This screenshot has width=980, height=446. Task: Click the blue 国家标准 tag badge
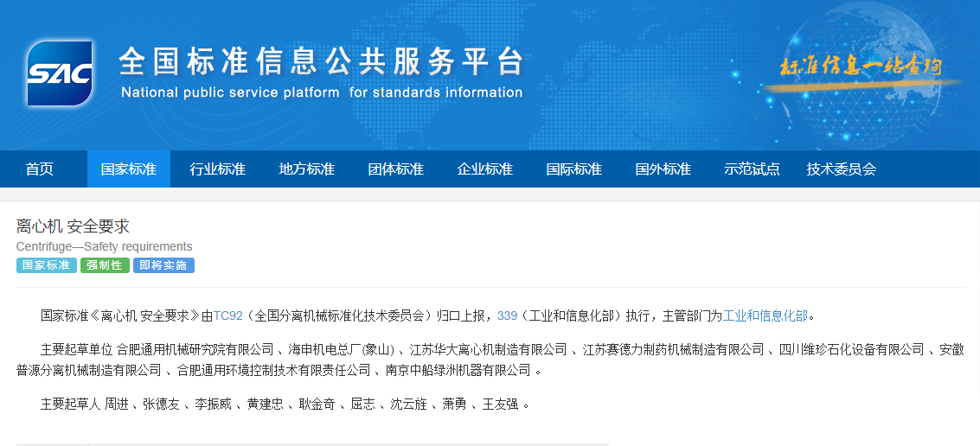(47, 265)
